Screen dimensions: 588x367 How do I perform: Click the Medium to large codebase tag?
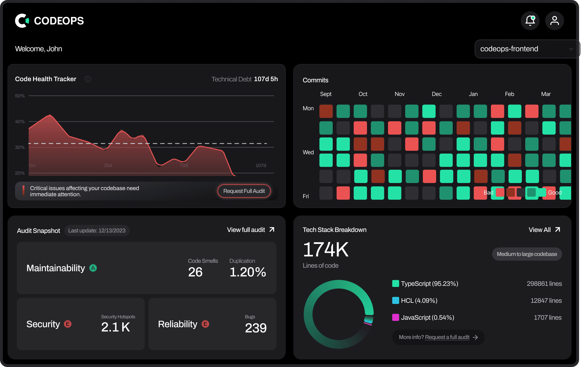click(x=527, y=254)
